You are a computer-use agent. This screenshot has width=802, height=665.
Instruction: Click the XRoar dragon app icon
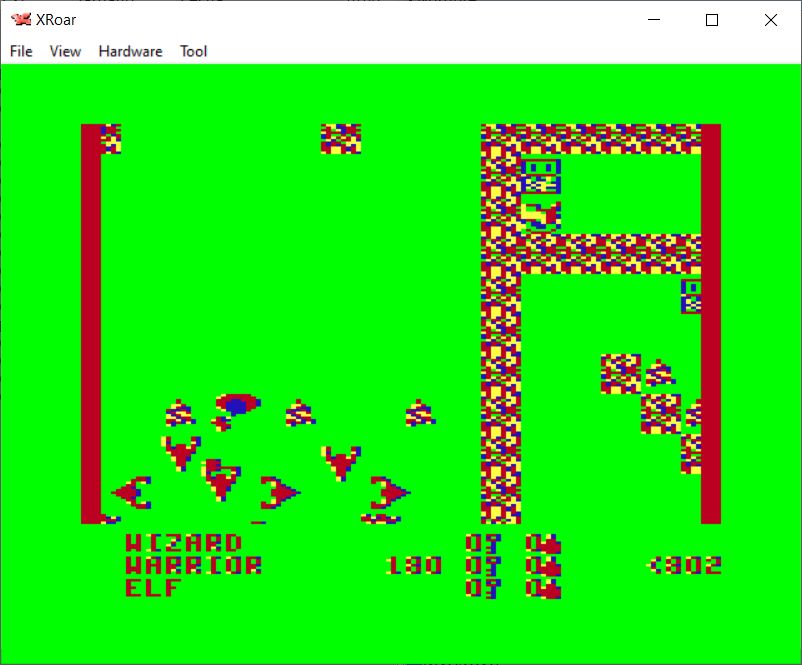point(21,19)
